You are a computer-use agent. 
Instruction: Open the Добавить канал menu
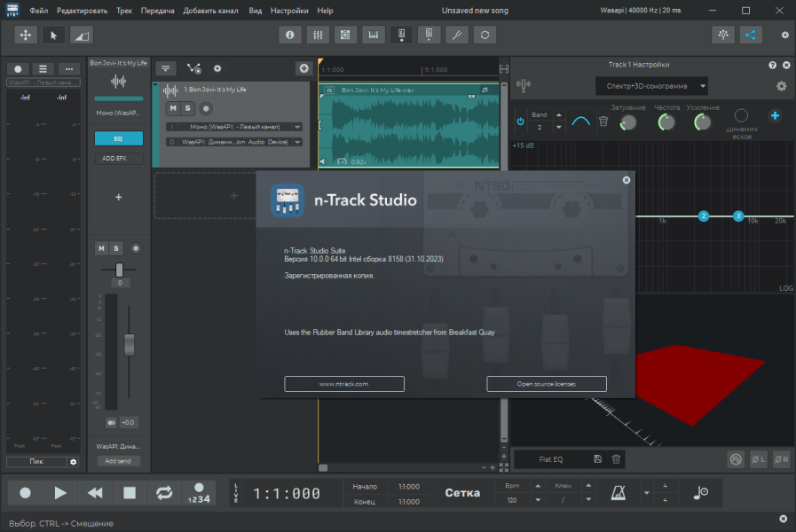pyautogui.click(x=210, y=10)
